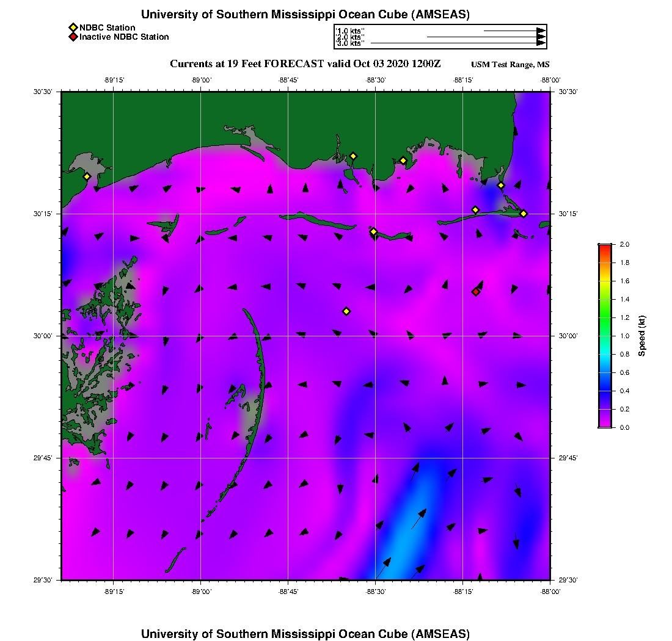Image resolution: width=672 pixels, height=641 pixels.
Task: Select yellow station marker directly north of red marker
Action: pyautogui.click(x=475, y=210)
